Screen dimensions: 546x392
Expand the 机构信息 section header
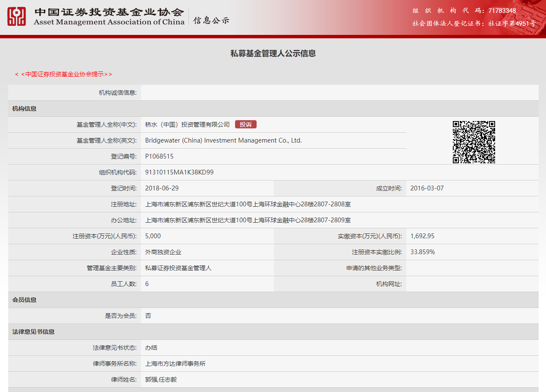click(x=23, y=108)
